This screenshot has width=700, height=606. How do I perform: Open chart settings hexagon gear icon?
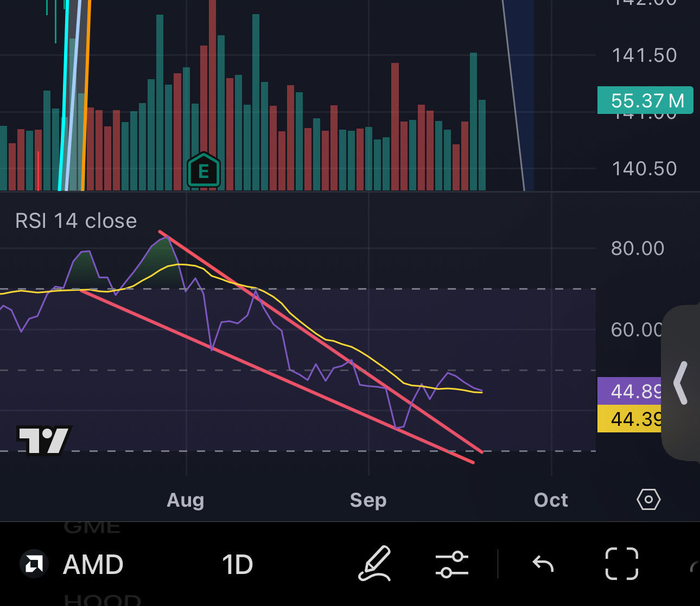click(x=648, y=499)
